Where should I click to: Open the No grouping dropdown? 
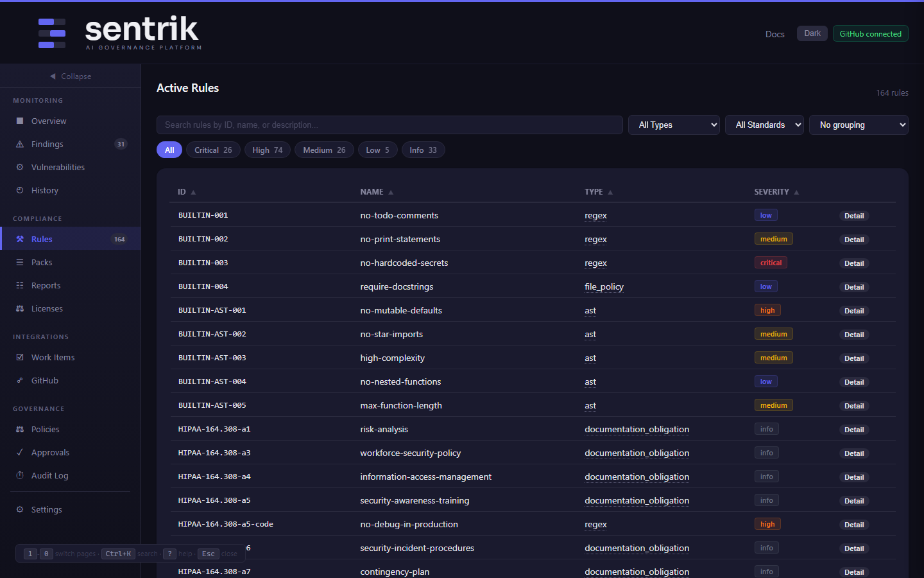(x=859, y=125)
